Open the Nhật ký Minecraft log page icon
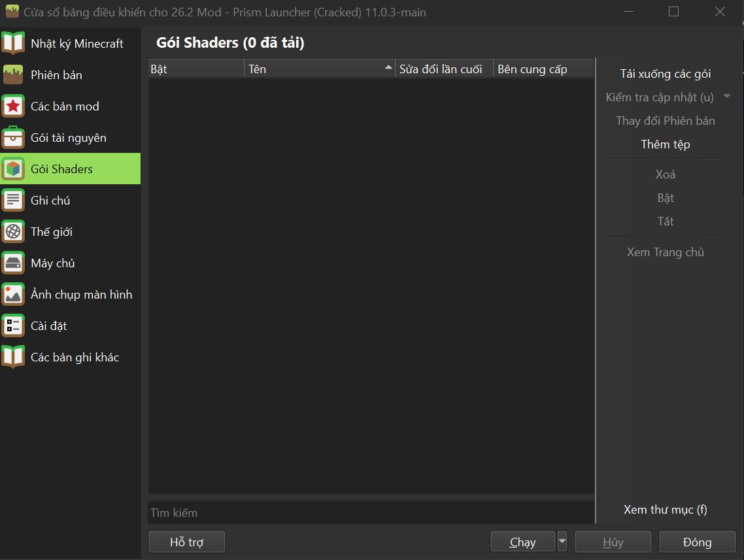 (x=13, y=43)
